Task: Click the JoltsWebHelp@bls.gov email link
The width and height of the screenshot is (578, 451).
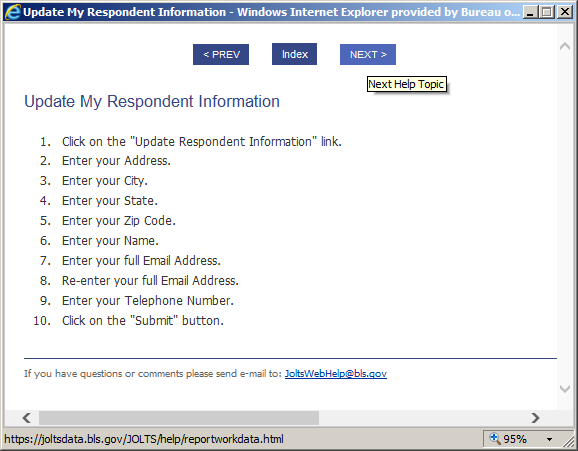Action: [336, 374]
